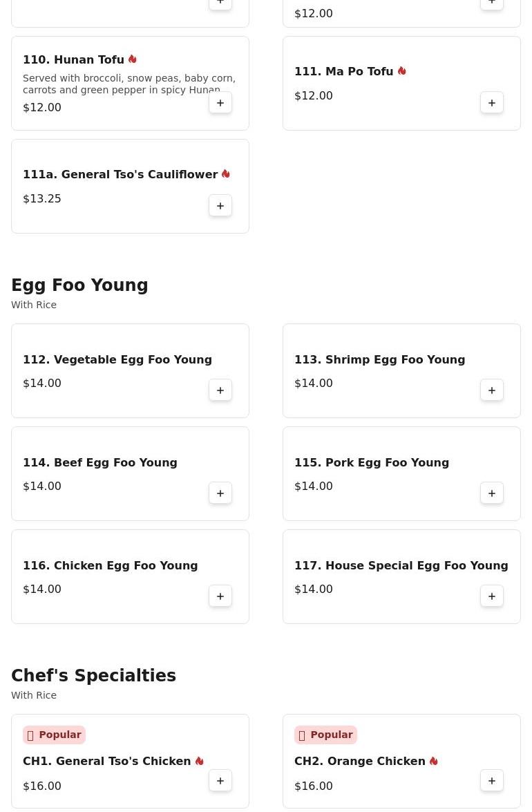
Task: Click the Hunan Tofu description text
Action: pyautogui.click(x=129, y=84)
